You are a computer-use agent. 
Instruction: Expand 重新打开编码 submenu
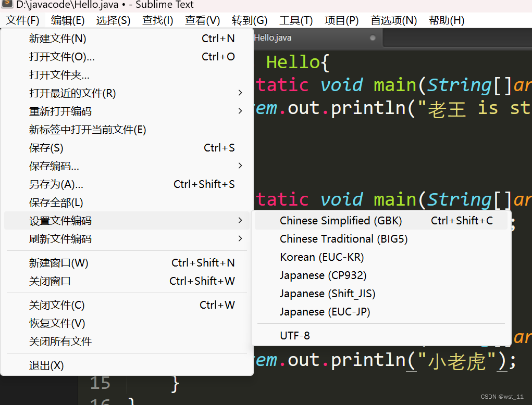pos(127,111)
